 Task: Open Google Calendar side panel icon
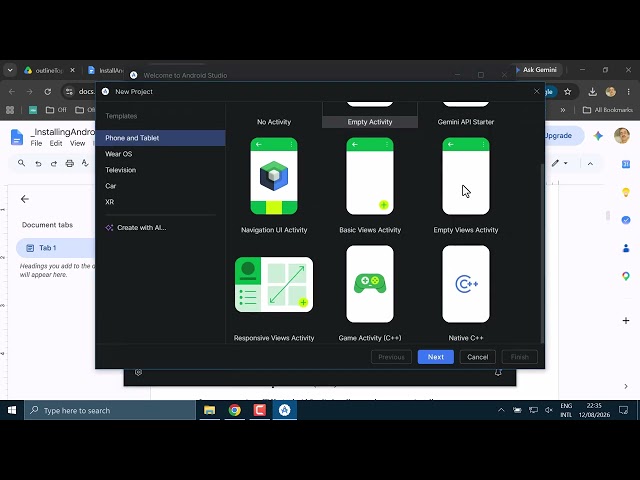[x=626, y=164]
